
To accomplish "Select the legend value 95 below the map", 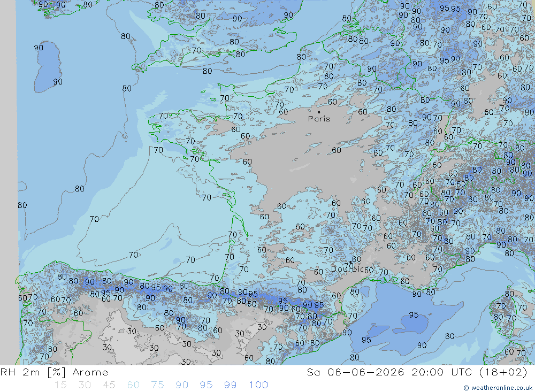I will (207, 385).
